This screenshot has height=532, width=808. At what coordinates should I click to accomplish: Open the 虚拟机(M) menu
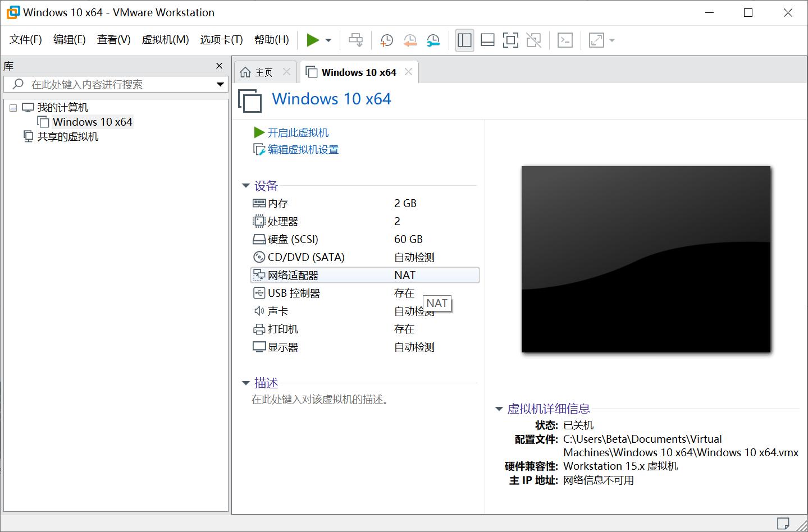tap(165, 40)
